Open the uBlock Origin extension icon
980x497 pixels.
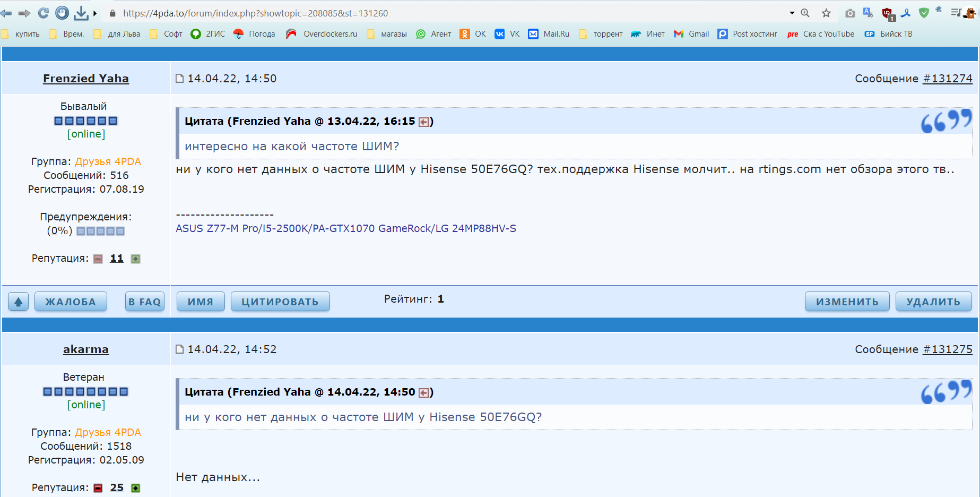pyautogui.click(x=888, y=14)
